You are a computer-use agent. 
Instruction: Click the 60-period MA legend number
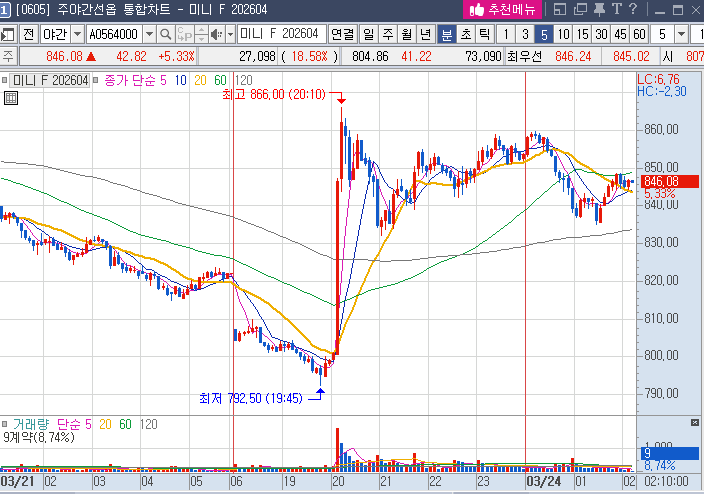pyautogui.click(x=220, y=80)
